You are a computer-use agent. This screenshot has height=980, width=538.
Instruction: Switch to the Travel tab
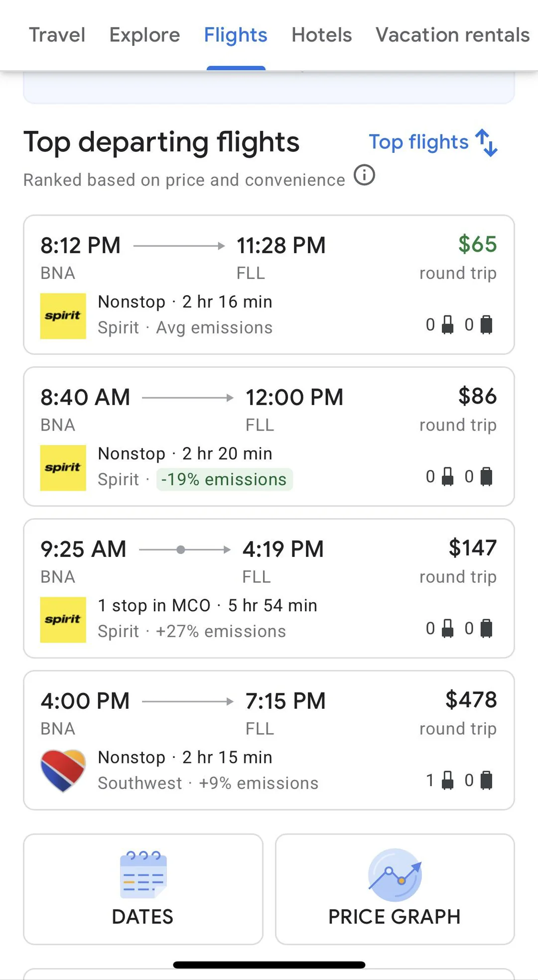pyautogui.click(x=57, y=35)
